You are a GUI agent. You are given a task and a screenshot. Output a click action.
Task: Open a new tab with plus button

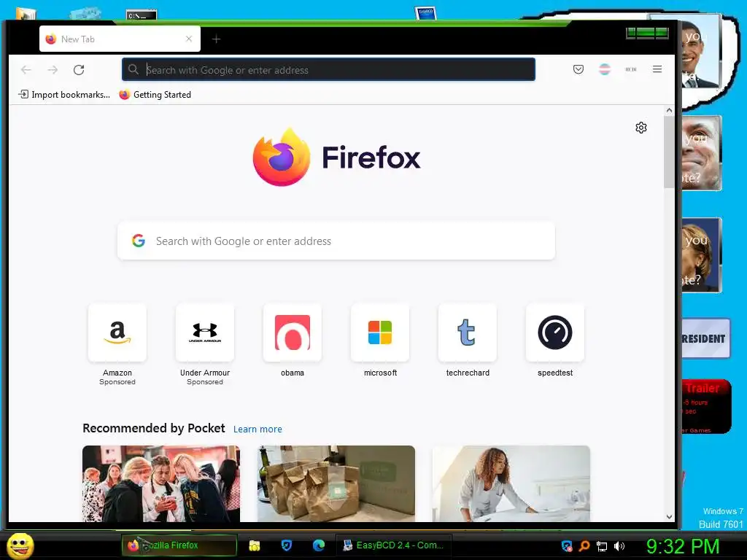click(216, 39)
